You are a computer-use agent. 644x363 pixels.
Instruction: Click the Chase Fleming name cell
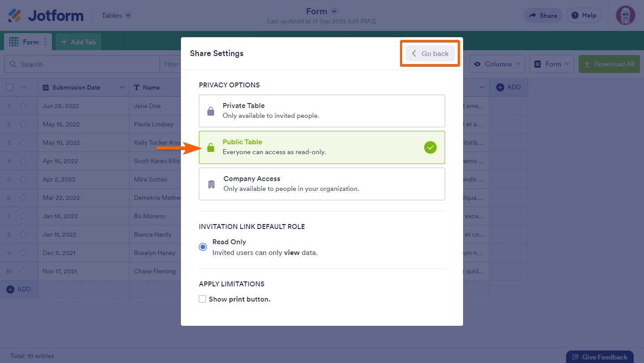155,272
